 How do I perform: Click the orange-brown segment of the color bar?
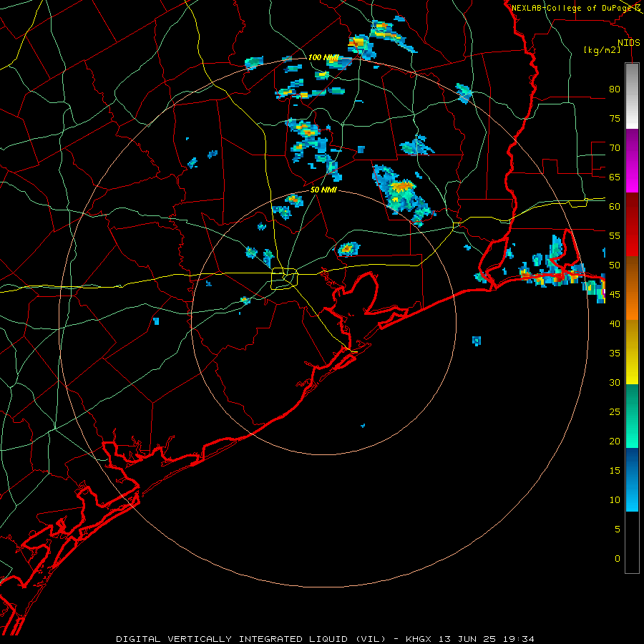pyautogui.click(x=632, y=288)
